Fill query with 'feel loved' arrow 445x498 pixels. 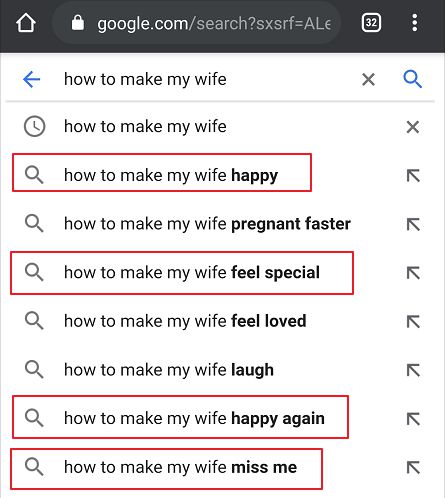[413, 322]
